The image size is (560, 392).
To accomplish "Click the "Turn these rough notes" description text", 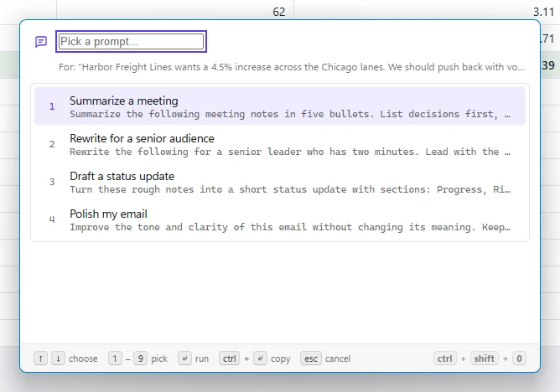I will pos(290,190).
